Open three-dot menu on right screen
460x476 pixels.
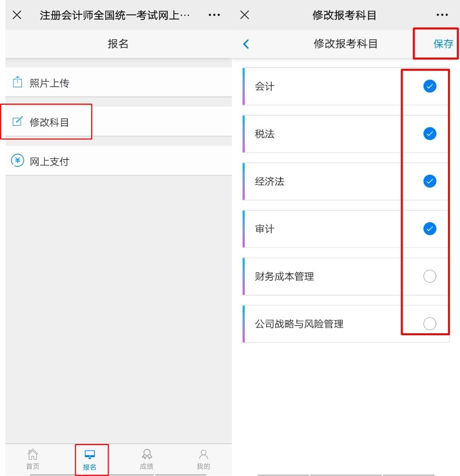[x=442, y=15]
